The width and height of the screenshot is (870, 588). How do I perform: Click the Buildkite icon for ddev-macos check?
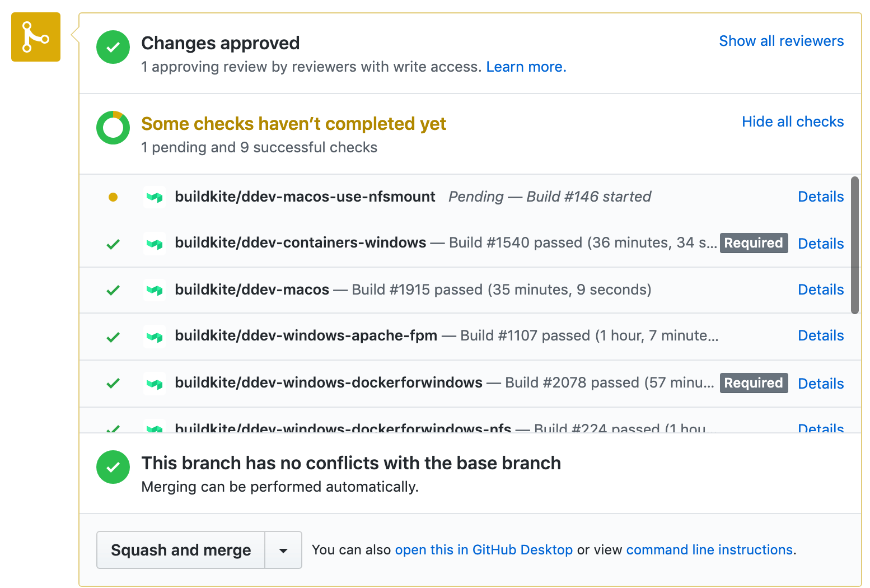click(x=154, y=290)
